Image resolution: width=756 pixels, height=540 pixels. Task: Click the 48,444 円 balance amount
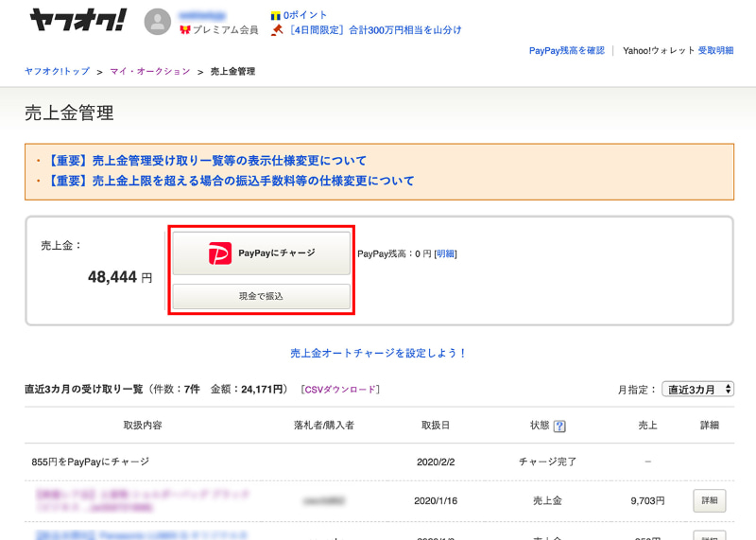(x=120, y=277)
